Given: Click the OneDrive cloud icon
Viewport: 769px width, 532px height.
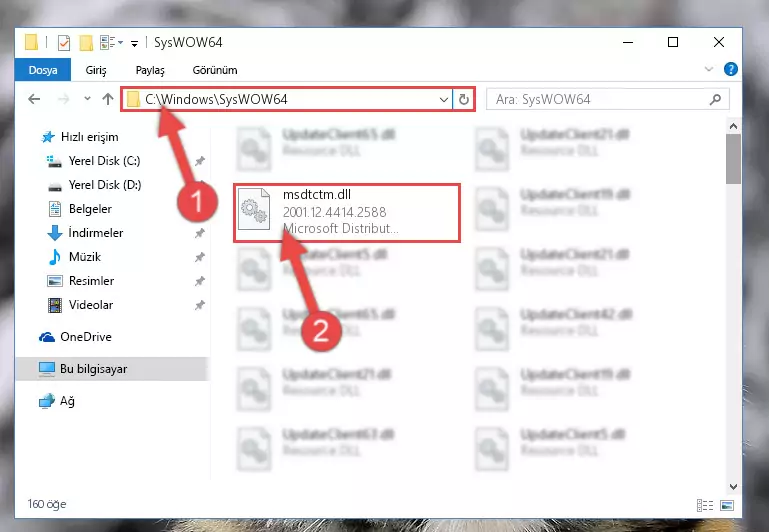Looking at the screenshot, I should pyautogui.click(x=47, y=337).
